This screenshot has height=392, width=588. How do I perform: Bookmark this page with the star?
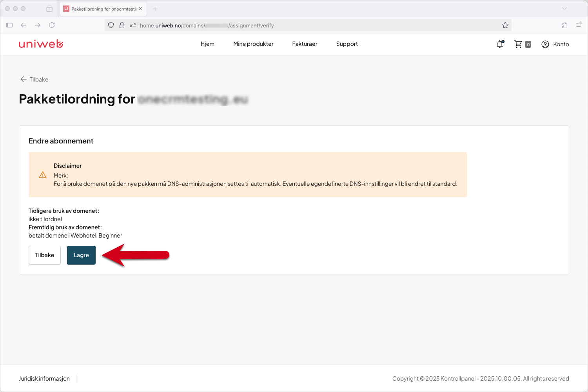pyautogui.click(x=505, y=25)
